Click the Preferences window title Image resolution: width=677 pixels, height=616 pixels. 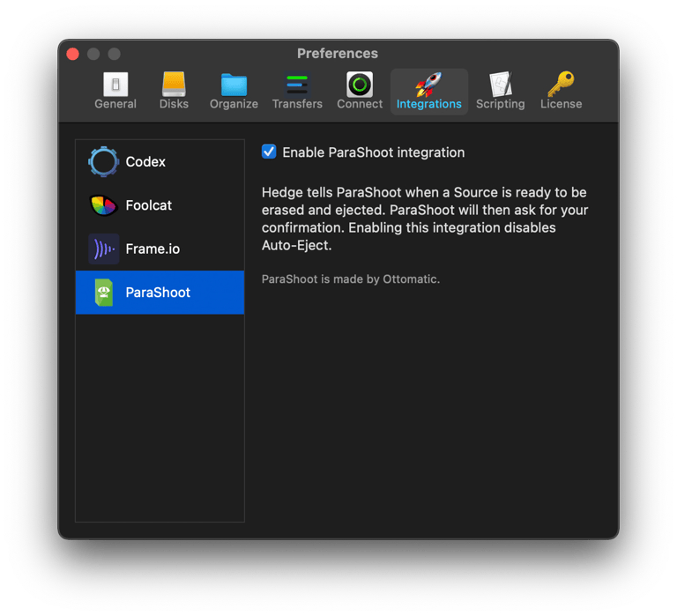(338, 54)
